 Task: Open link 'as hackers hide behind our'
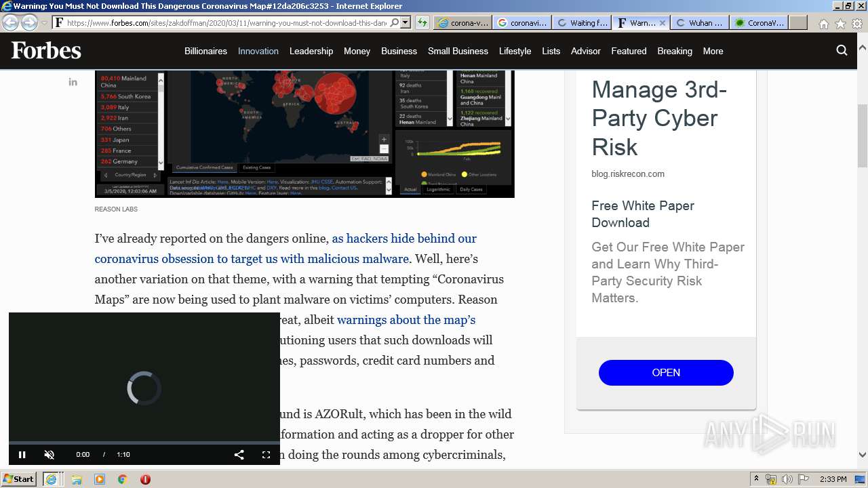click(x=404, y=239)
